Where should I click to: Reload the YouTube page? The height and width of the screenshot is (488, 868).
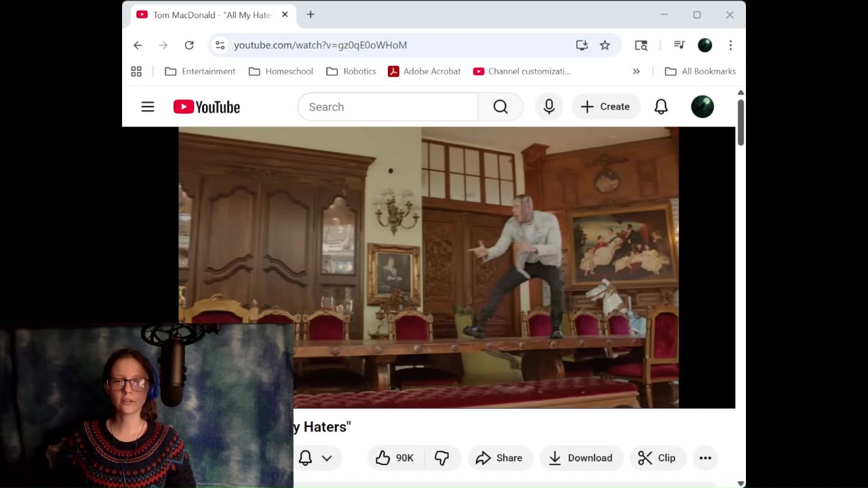[x=189, y=45]
